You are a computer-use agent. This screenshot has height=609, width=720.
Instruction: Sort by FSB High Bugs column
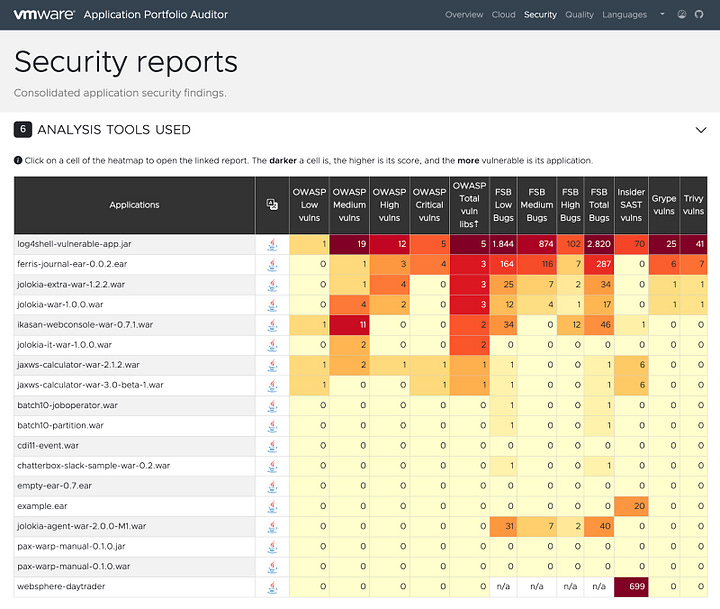click(570, 205)
